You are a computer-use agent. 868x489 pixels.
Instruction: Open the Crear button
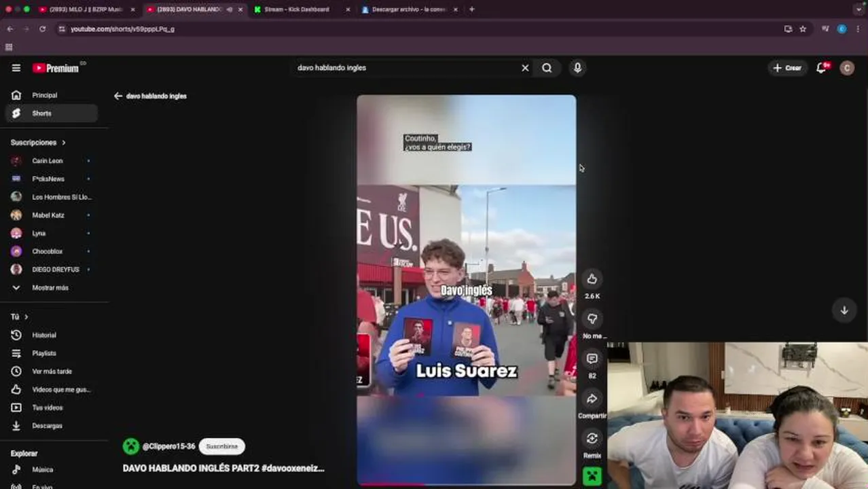click(788, 68)
